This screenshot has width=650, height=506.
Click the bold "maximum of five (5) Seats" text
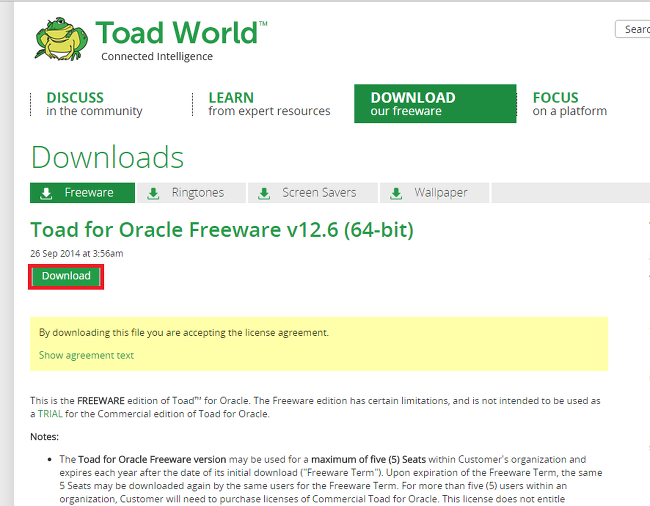(x=369, y=459)
